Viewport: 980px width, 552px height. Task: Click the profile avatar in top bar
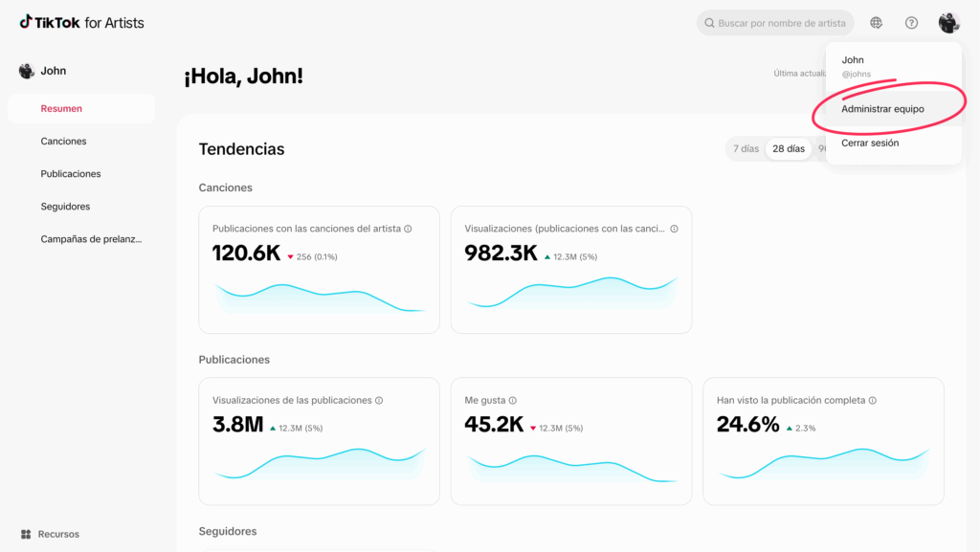[948, 23]
